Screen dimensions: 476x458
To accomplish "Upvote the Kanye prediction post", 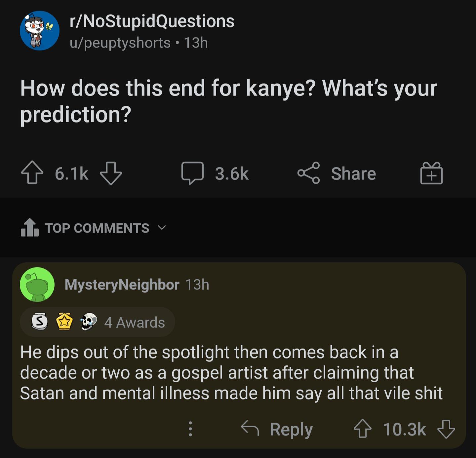I will (32, 173).
